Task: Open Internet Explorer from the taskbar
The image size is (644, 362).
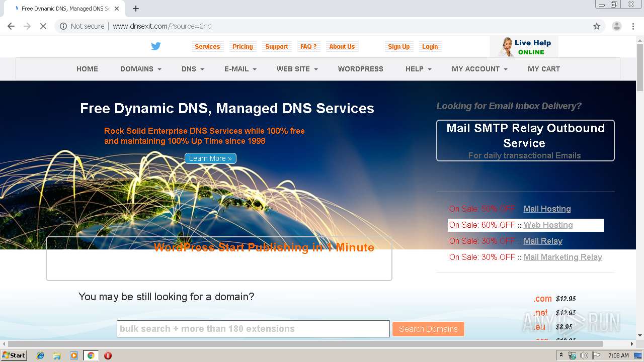Action: pyautogui.click(x=40, y=355)
